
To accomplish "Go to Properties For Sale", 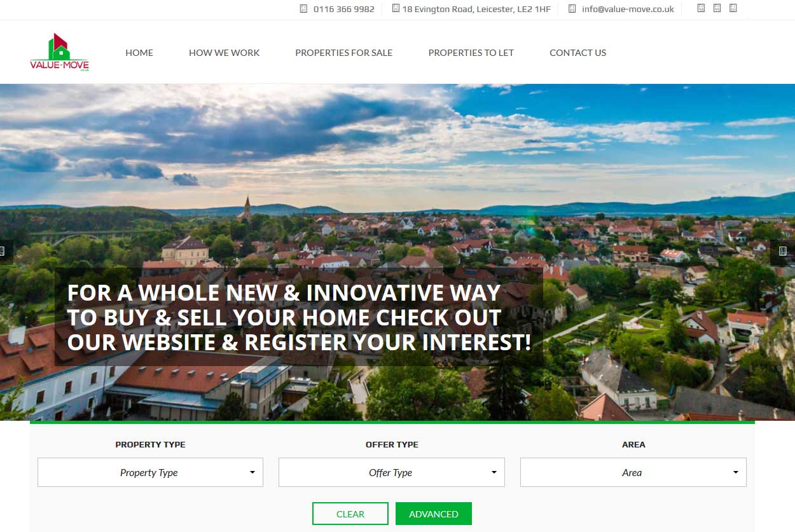I will pos(344,53).
